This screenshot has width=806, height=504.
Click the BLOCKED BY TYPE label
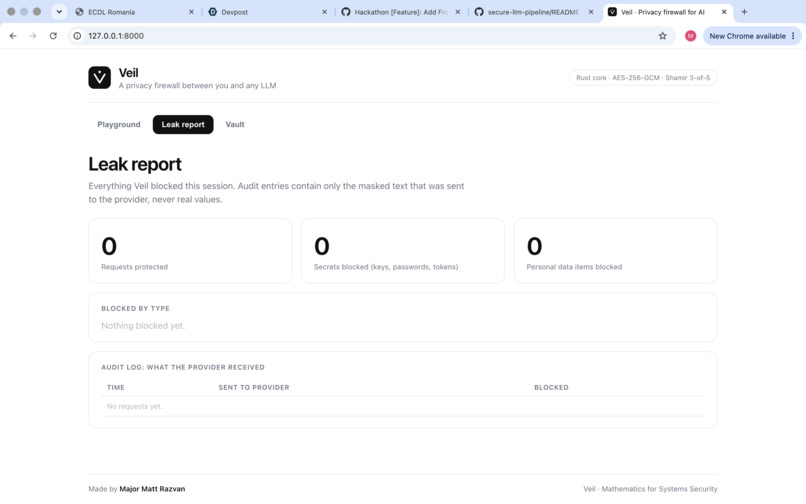[x=135, y=309]
